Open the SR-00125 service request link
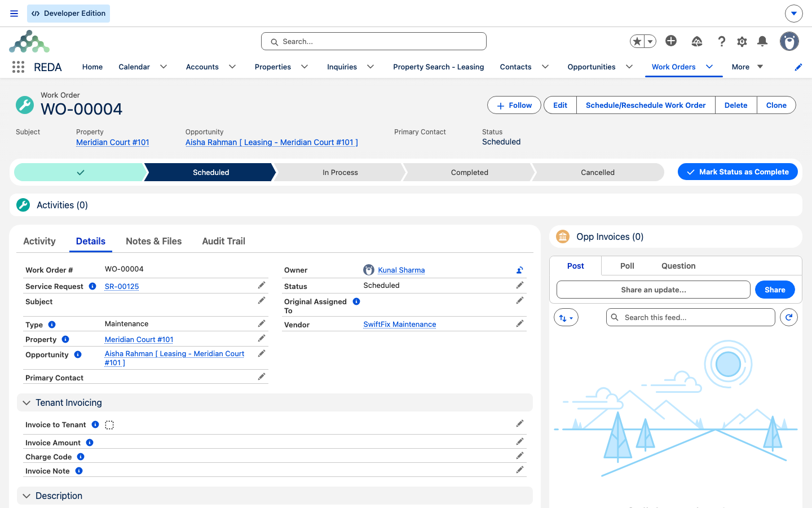The height and width of the screenshot is (508, 812). 122,287
